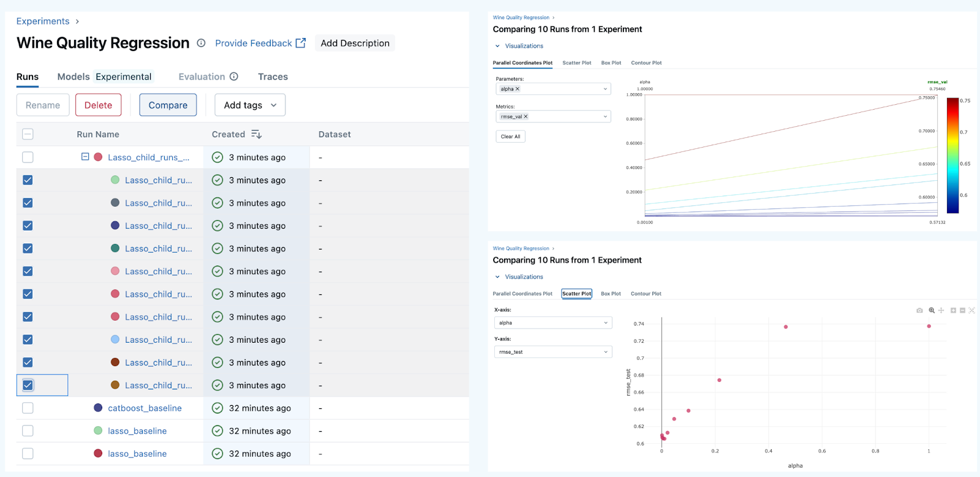Click the Compare button

click(x=168, y=105)
